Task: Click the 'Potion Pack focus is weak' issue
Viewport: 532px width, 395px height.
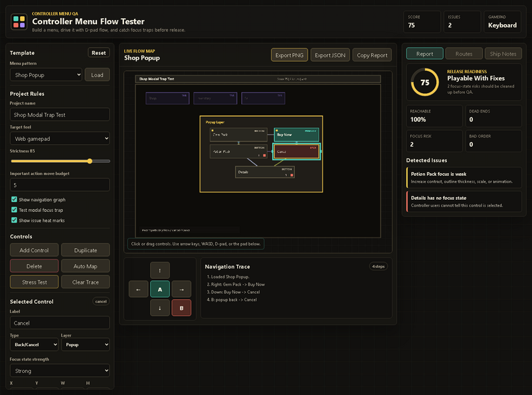Action: click(464, 177)
